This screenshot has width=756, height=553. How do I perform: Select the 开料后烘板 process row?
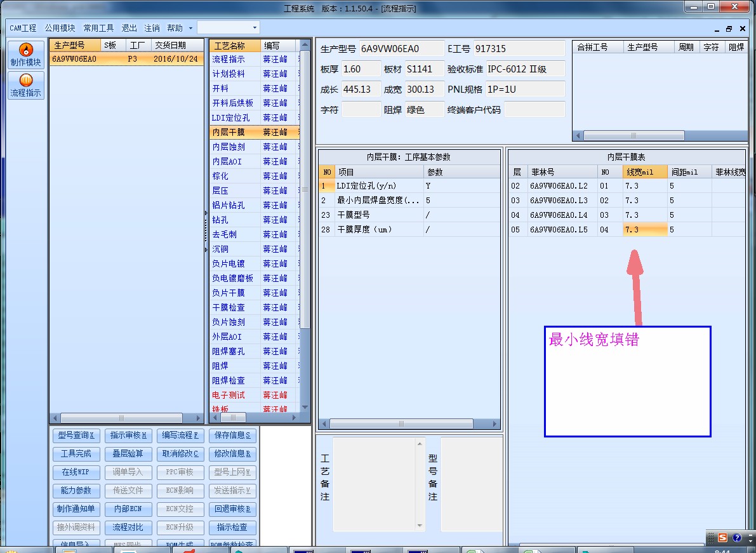(255, 103)
